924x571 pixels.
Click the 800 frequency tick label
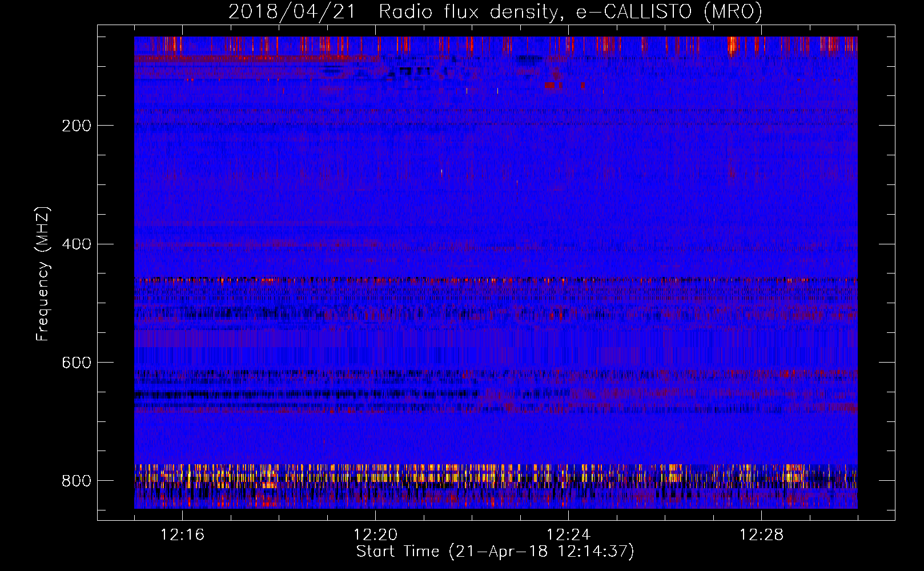(x=77, y=481)
